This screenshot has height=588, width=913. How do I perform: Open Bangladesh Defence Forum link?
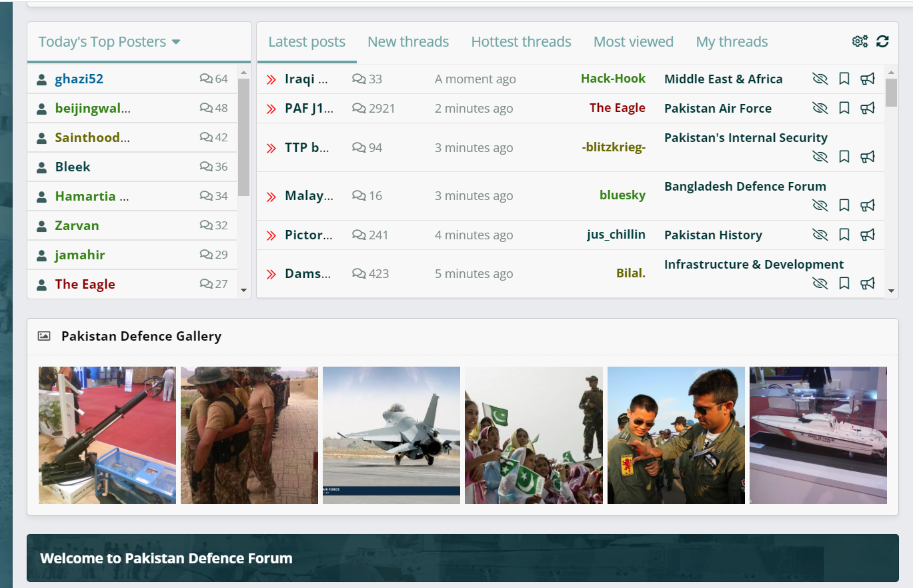point(745,186)
